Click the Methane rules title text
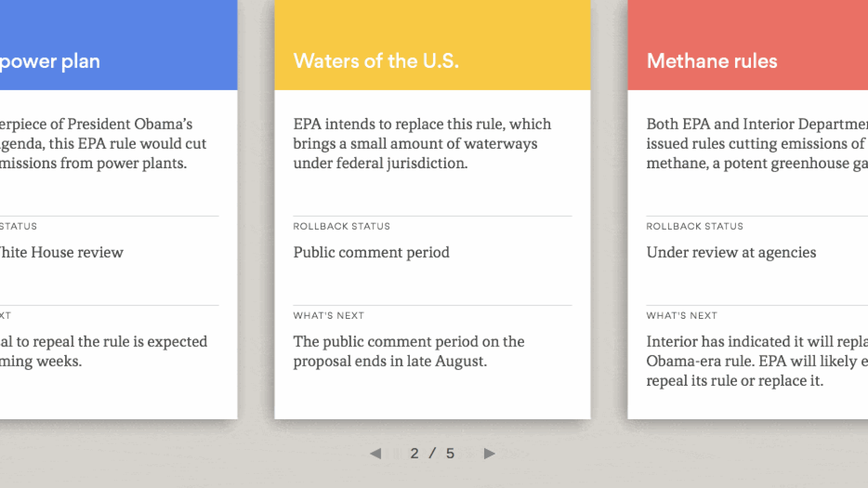 tap(712, 61)
